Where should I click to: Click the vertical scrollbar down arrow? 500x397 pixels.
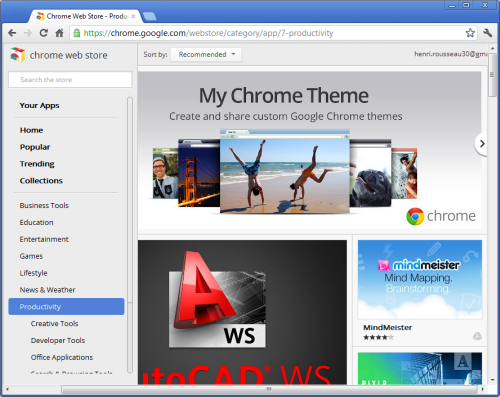tap(492, 380)
